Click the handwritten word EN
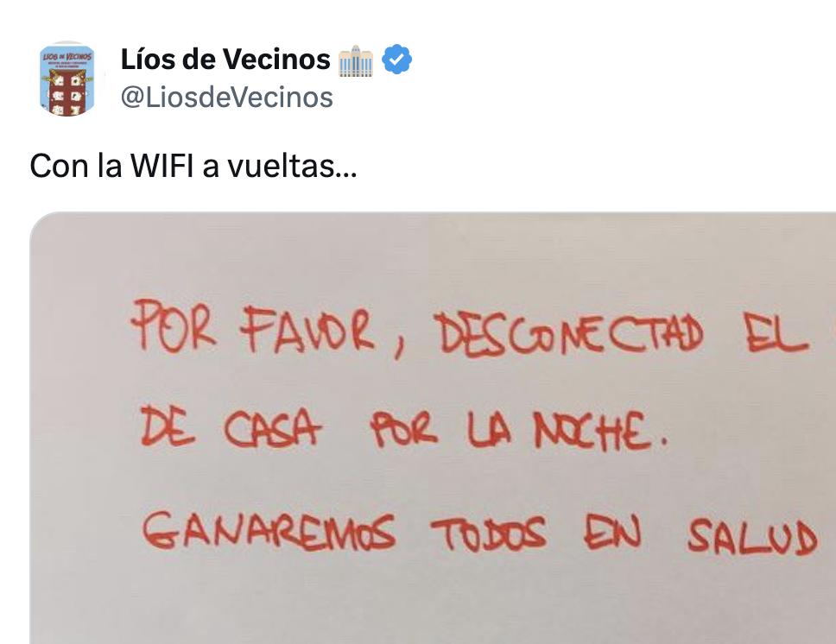836x644 pixels. tap(612, 533)
